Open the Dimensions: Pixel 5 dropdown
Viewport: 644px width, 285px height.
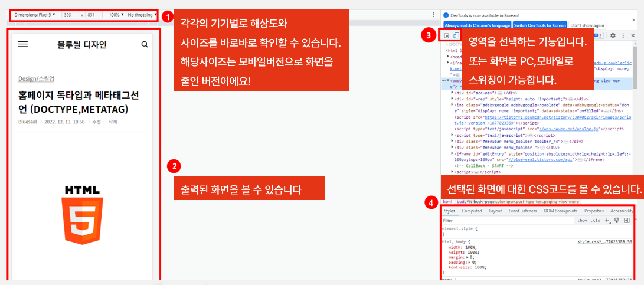coord(34,15)
